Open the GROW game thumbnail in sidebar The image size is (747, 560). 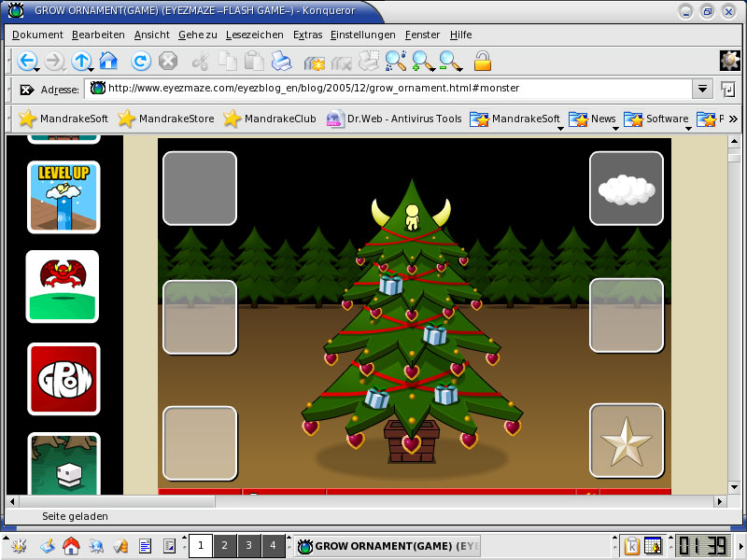point(63,378)
